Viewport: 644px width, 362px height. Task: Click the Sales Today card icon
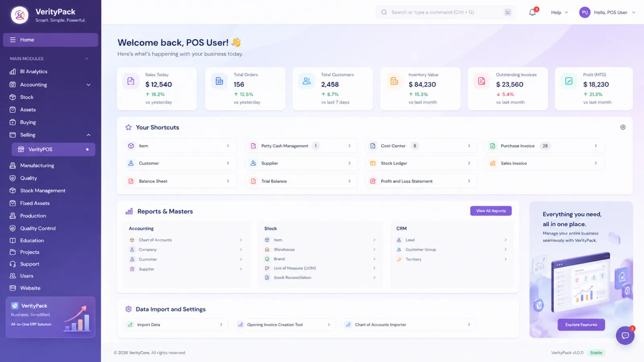[x=131, y=81]
